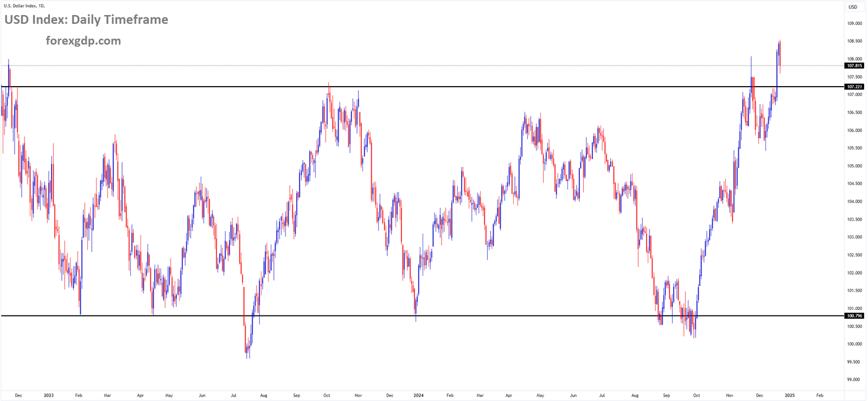Click the 99.500 price axis label
The image size is (868, 401).
click(854, 362)
